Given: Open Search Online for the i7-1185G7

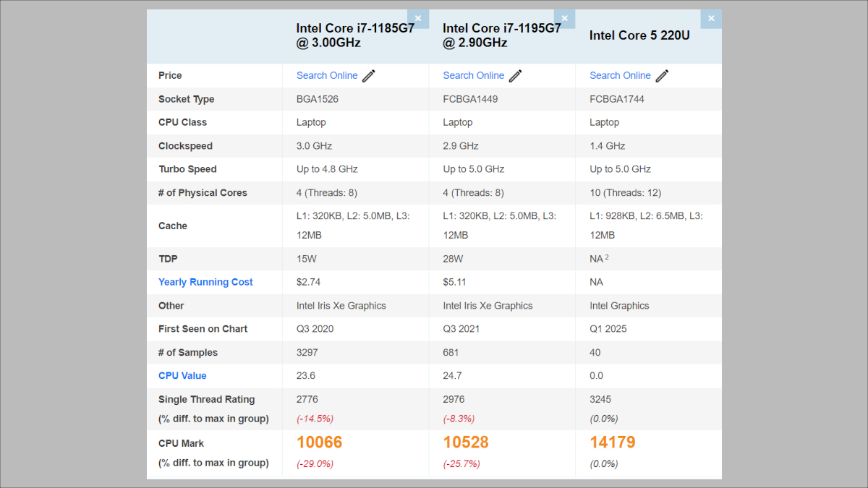Looking at the screenshot, I should click(327, 75).
